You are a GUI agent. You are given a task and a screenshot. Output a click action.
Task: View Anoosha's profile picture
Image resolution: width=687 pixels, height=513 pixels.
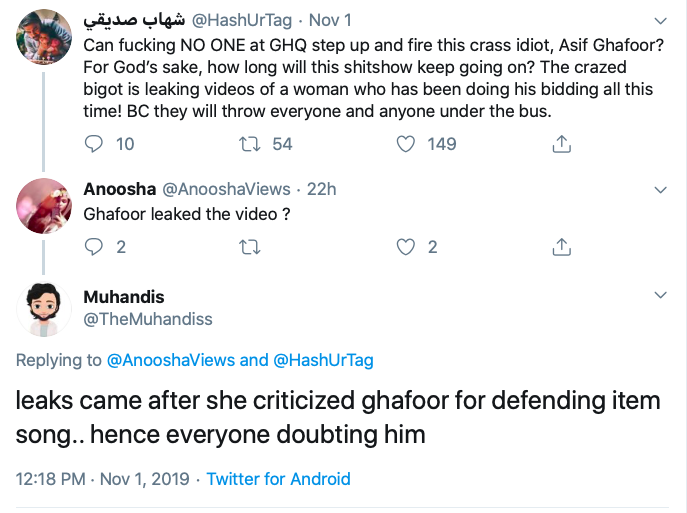point(45,206)
